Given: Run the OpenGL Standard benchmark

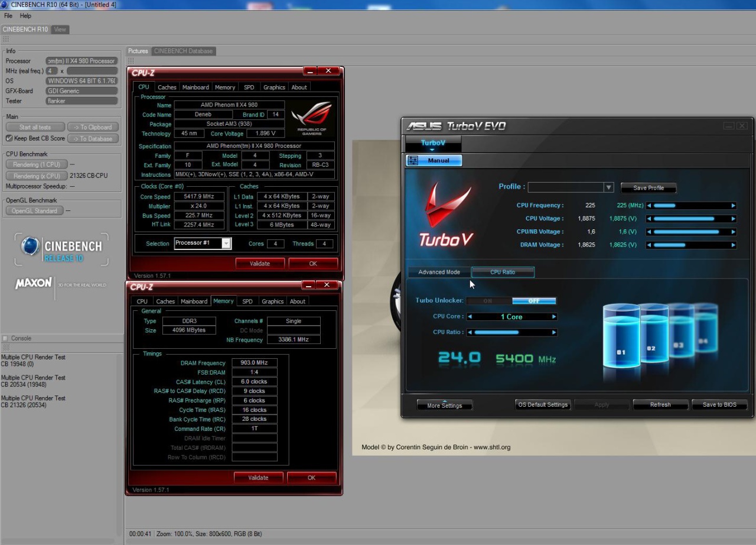Looking at the screenshot, I should click(34, 210).
